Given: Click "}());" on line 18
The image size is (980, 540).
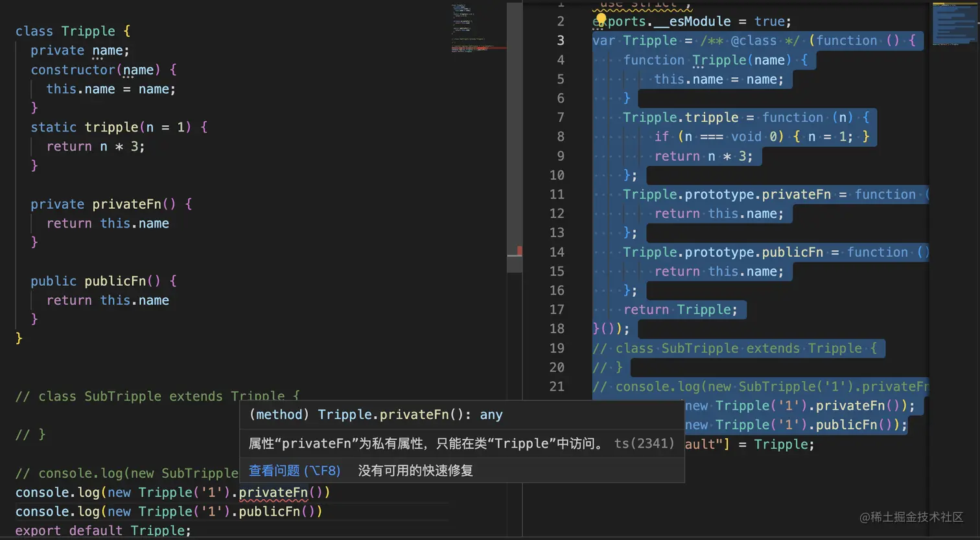Looking at the screenshot, I should (611, 329).
